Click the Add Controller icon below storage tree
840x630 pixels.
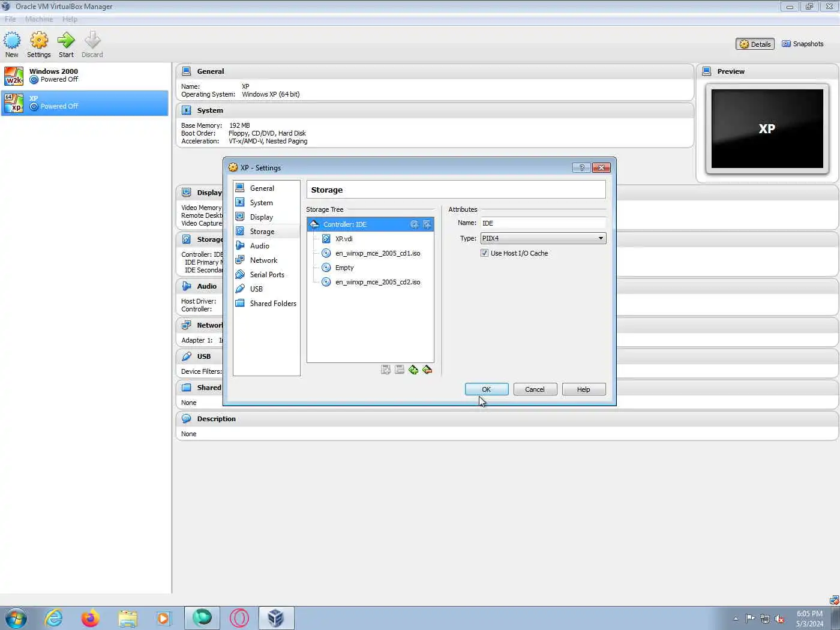(386, 370)
